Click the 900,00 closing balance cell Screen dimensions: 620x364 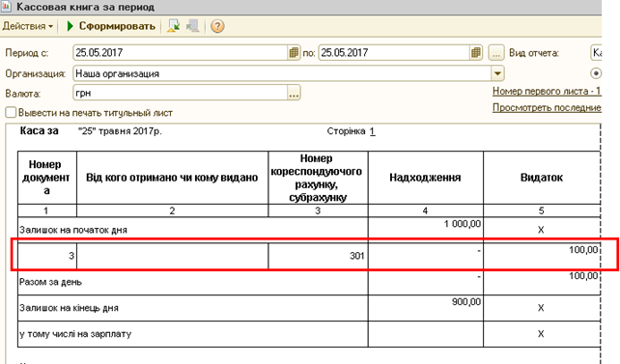coord(426,308)
